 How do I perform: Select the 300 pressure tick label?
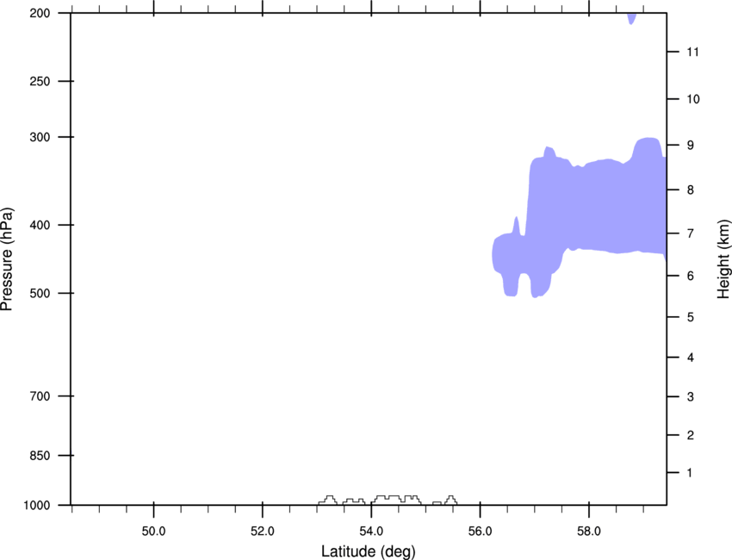[x=40, y=137]
